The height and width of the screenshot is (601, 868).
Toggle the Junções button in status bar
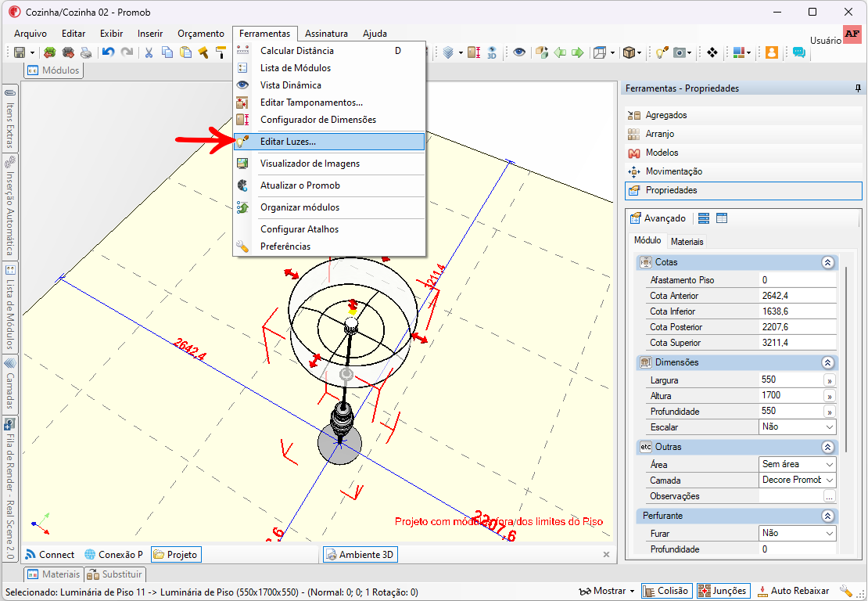click(x=723, y=591)
